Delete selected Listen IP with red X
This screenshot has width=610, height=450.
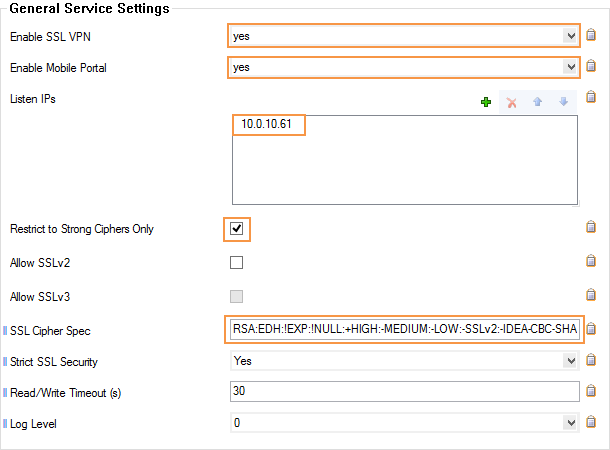click(x=512, y=103)
